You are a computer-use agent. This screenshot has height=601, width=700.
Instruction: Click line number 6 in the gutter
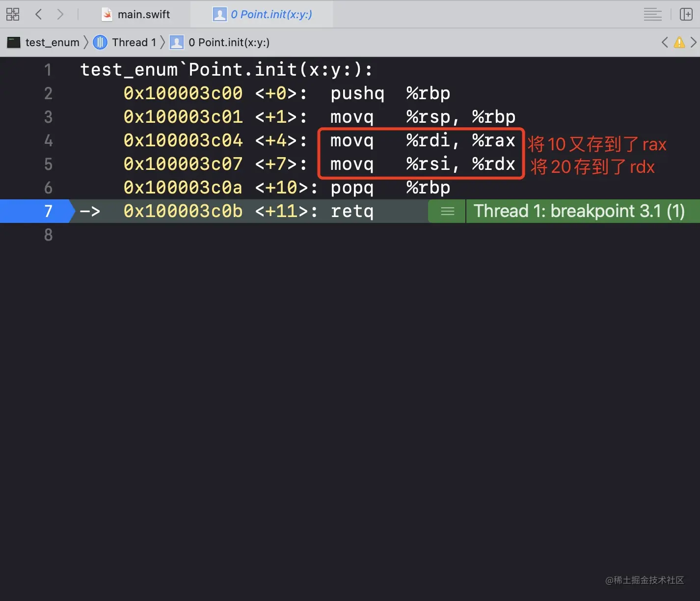pos(48,188)
